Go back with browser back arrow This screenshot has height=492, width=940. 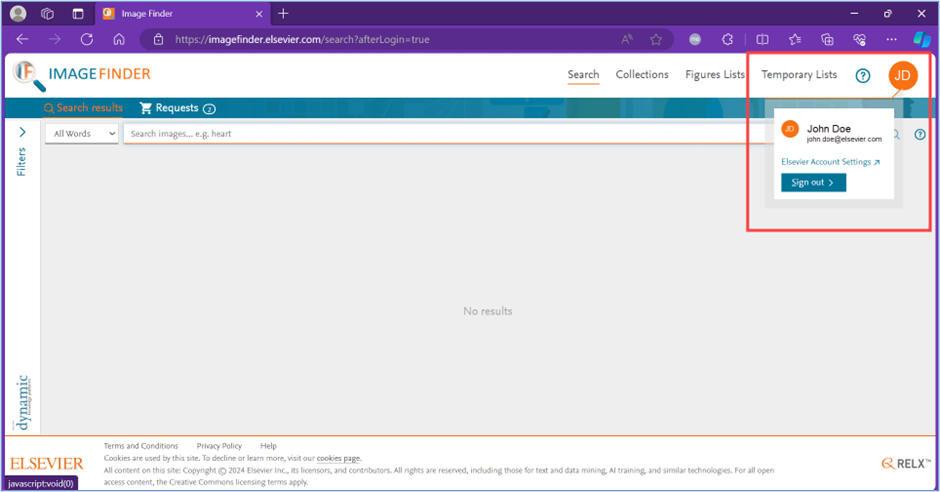[x=23, y=40]
